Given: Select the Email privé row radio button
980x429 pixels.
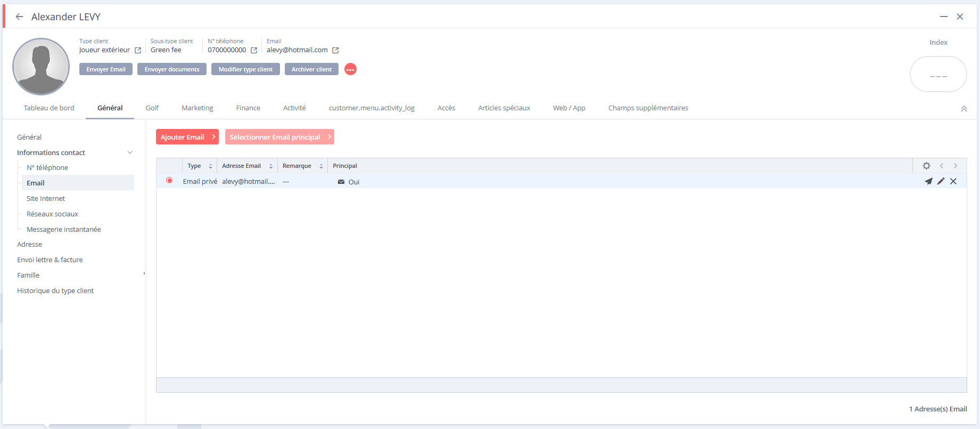Looking at the screenshot, I should (169, 181).
